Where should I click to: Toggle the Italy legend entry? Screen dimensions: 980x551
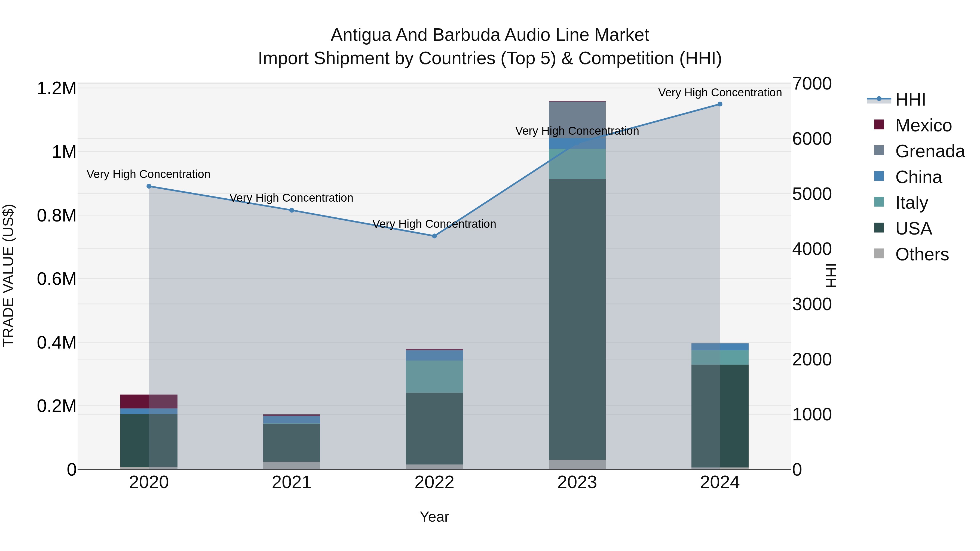pyautogui.click(x=901, y=203)
